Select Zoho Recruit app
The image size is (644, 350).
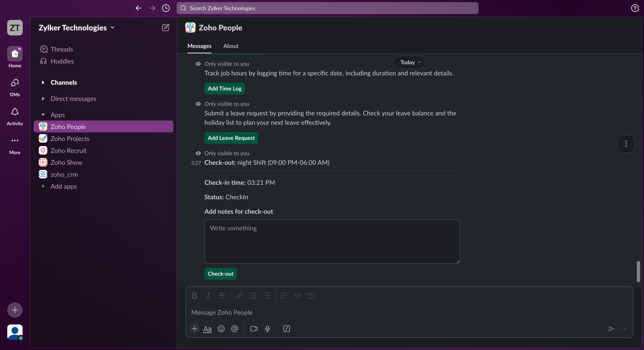pos(103,151)
